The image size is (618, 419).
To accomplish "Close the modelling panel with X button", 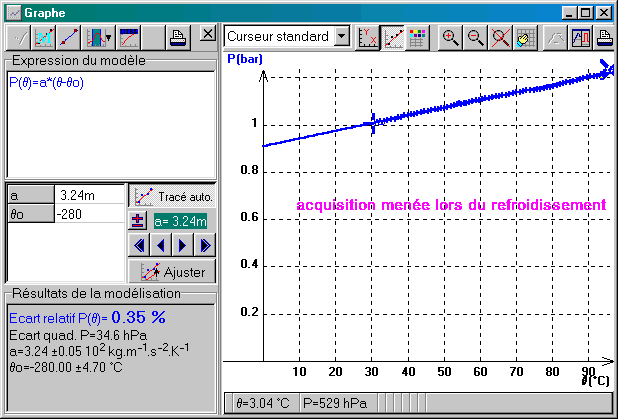I will click(x=206, y=34).
